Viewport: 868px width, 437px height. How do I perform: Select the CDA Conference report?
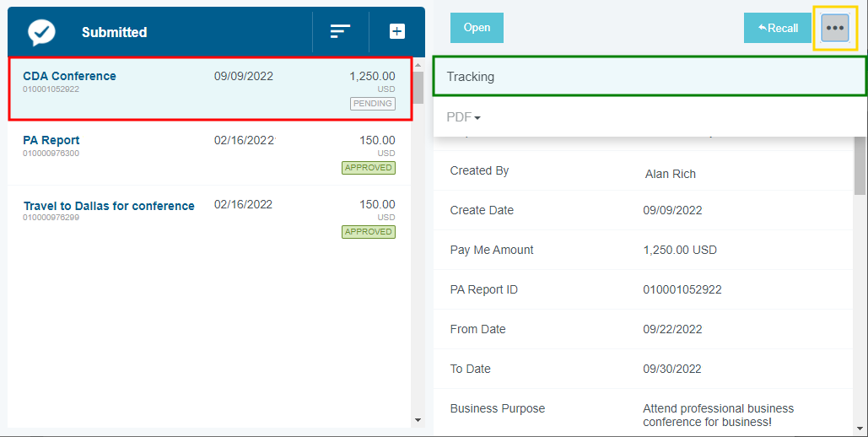tap(69, 76)
